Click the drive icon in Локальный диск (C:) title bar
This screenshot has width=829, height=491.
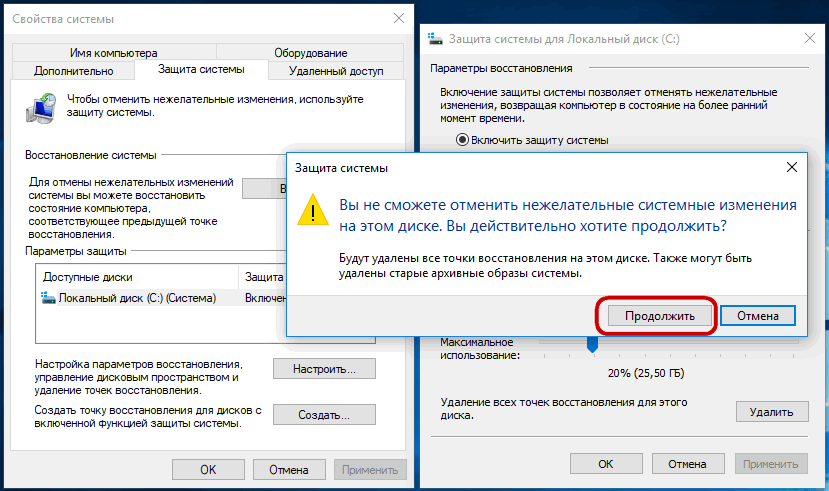[x=435, y=39]
